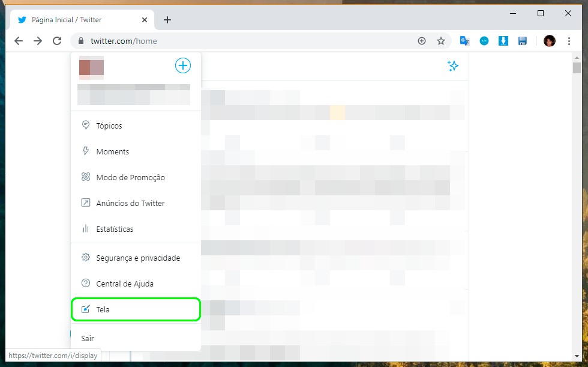
Task: Open Segurança e privacidade settings
Action: pyautogui.click(x=136, y=258)
